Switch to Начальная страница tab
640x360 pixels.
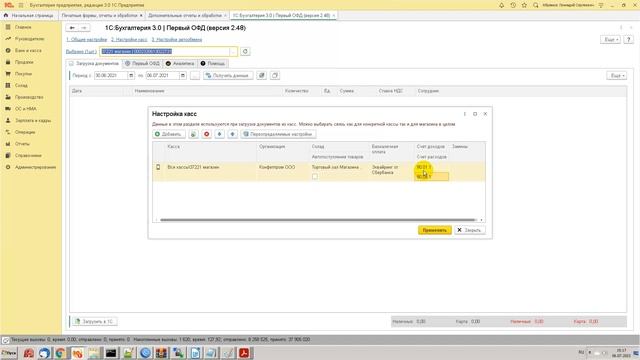click(29, 16)
